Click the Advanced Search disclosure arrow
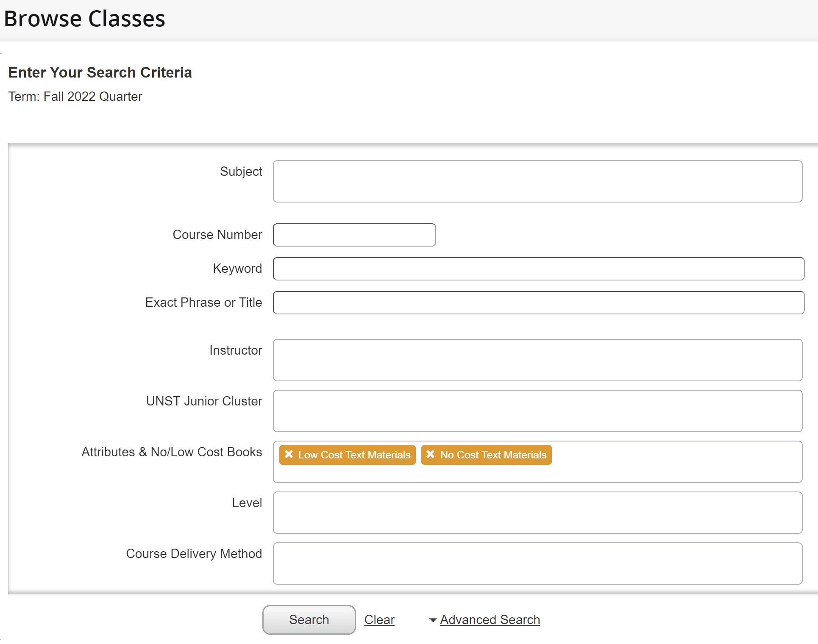The height and width of the screenshot is (644, 818). 432,619
